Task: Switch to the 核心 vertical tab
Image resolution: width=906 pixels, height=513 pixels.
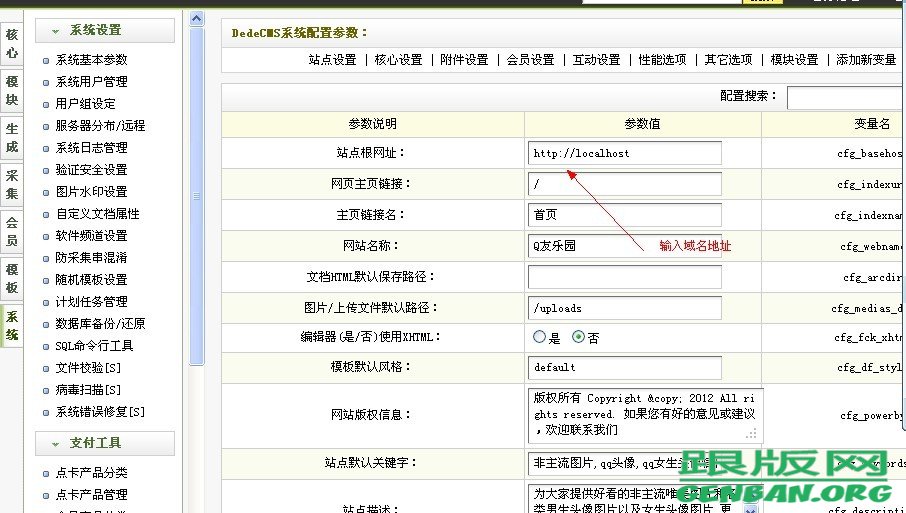Action: 12,44
